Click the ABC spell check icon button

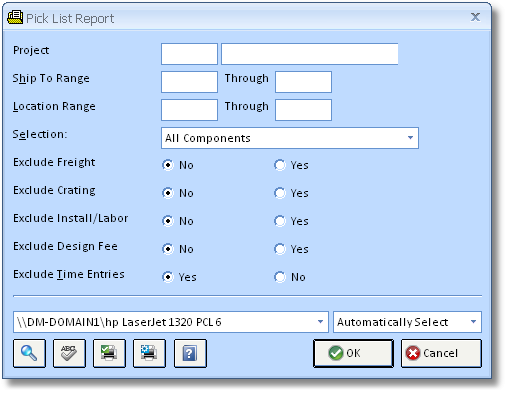coord(69,353)
